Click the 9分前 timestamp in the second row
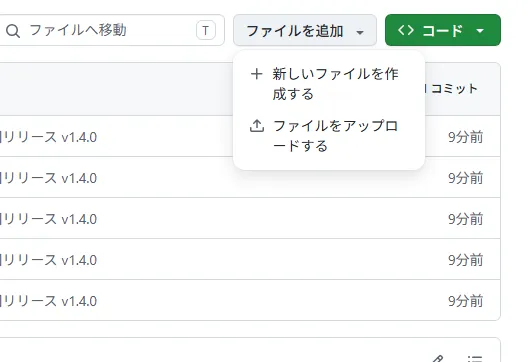The width and height of the screenshot is (532, 362). coord(466,178)
